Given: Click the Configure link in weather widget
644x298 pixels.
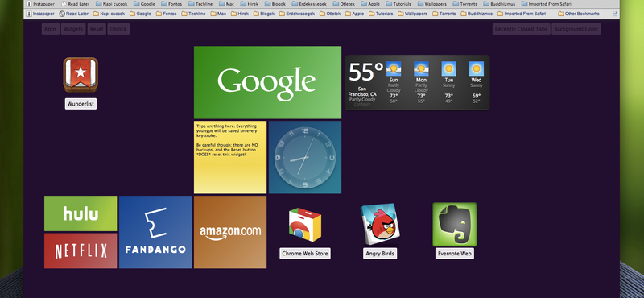Looking at the screenshot, I should click(362, 104).
